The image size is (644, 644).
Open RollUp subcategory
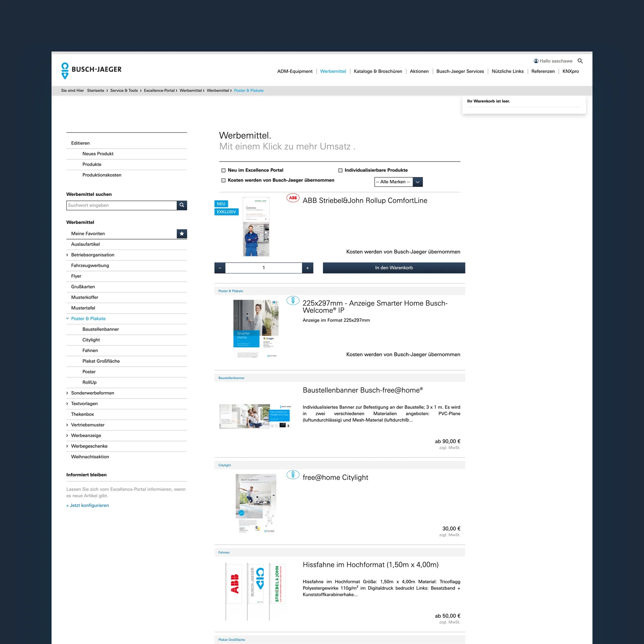[x=90, y=383]
